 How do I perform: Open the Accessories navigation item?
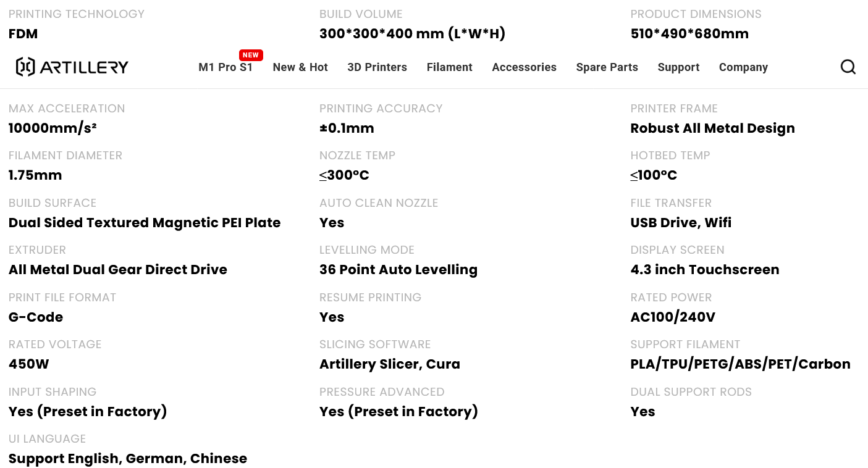tap(524, 67)
